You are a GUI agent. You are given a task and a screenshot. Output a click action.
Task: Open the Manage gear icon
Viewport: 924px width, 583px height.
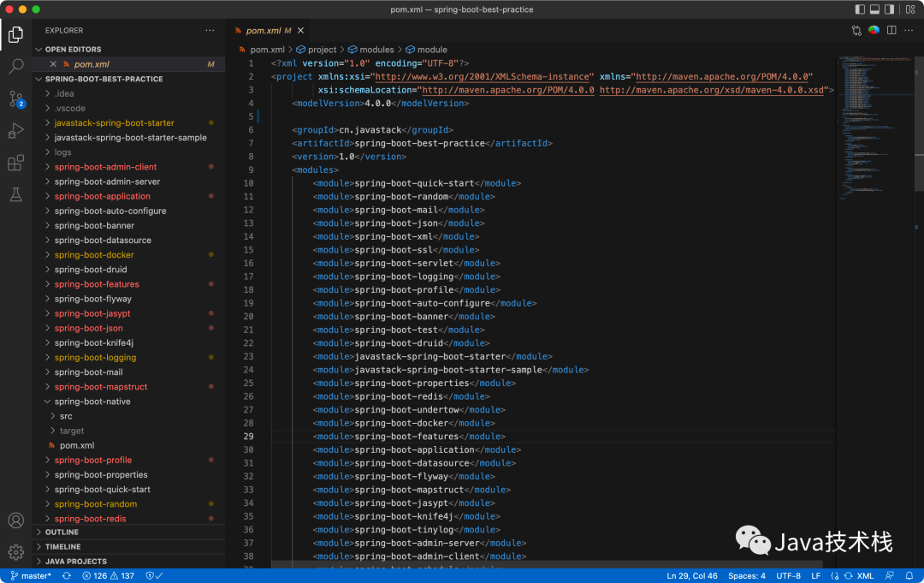pyautogui.click(x=16, y=552)
